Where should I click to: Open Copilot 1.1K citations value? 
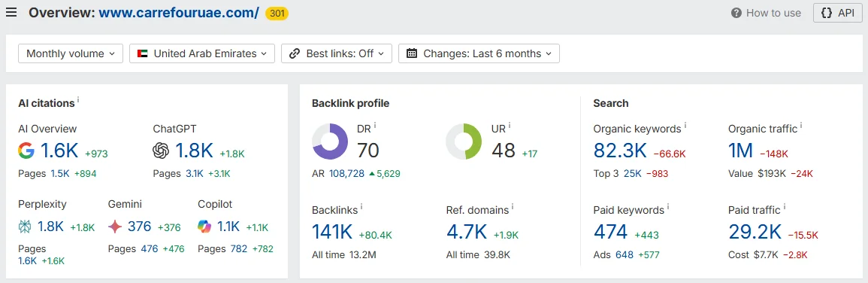[228, 227]
